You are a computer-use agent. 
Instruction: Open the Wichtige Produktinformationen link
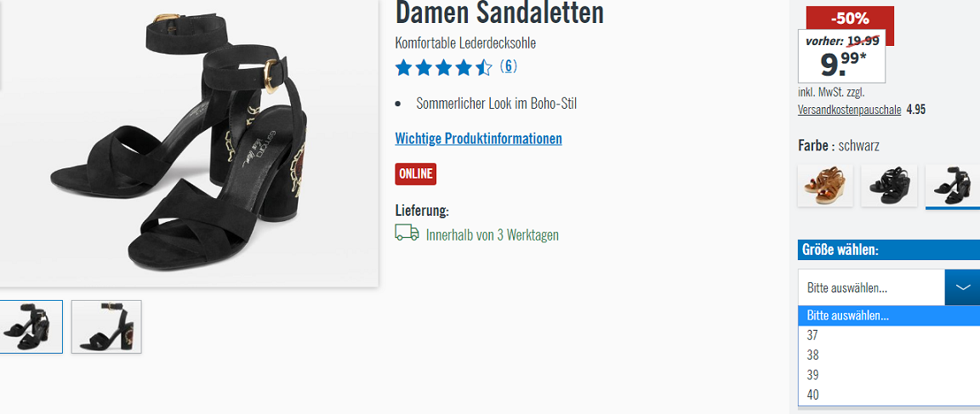[478, 139]
